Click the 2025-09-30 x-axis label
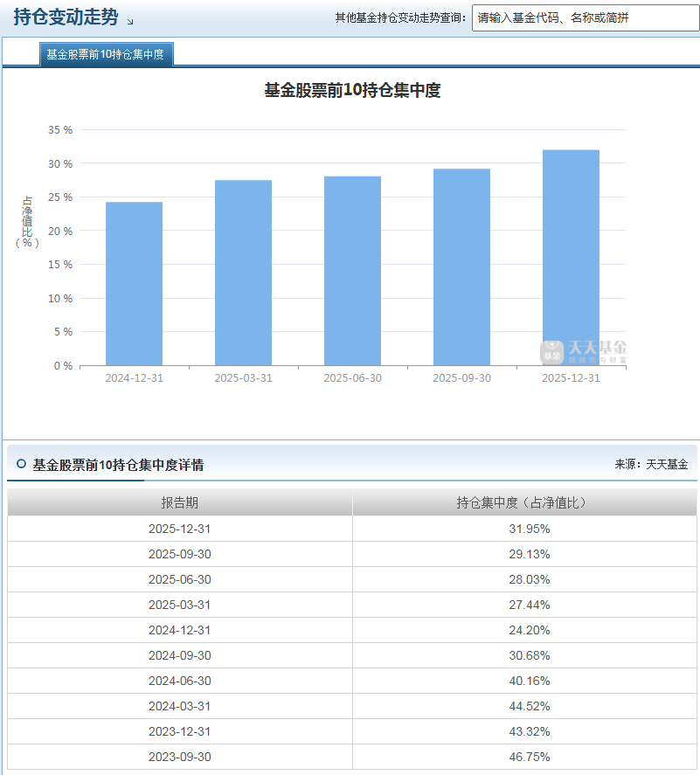The width and height of the screenshot is (700, 775). click(x=461, y=378)
